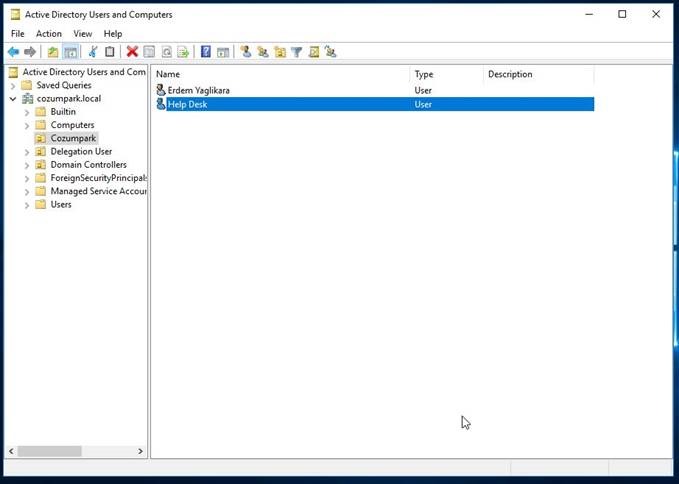Click the domain icon beside cozumpark.local
The height and width of the screenshot is (484, 679).
[27, 98]
